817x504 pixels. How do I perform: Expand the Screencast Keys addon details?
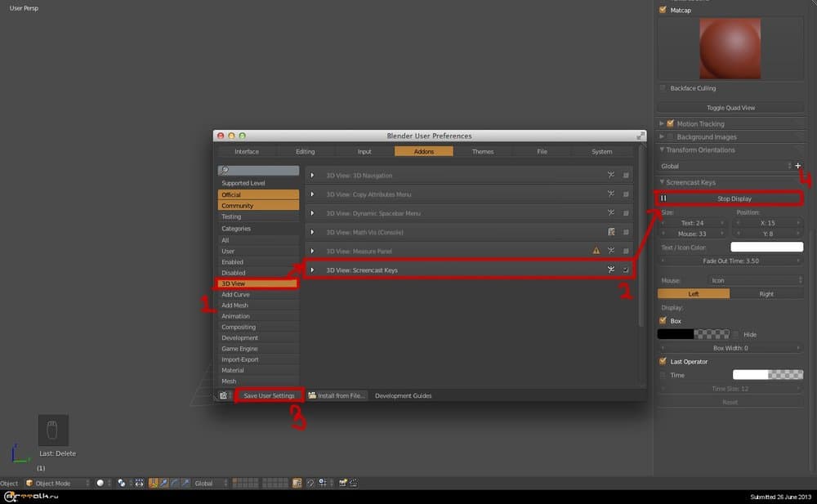(312, 270)
